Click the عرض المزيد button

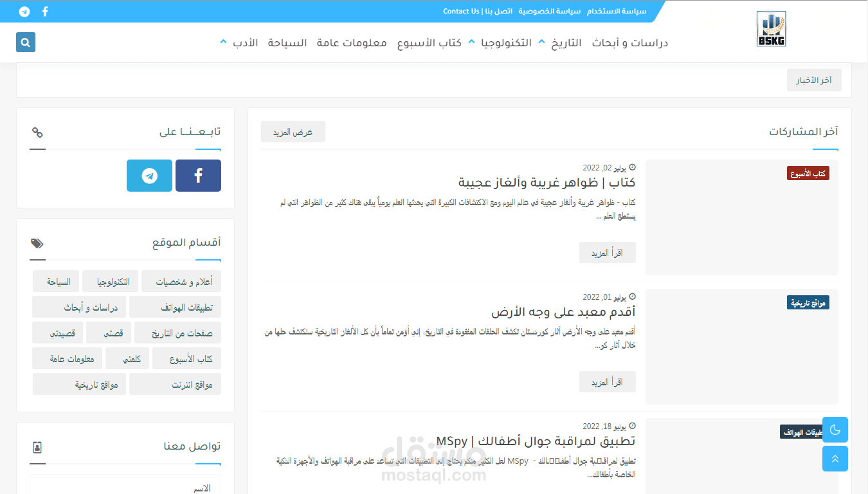293,132
